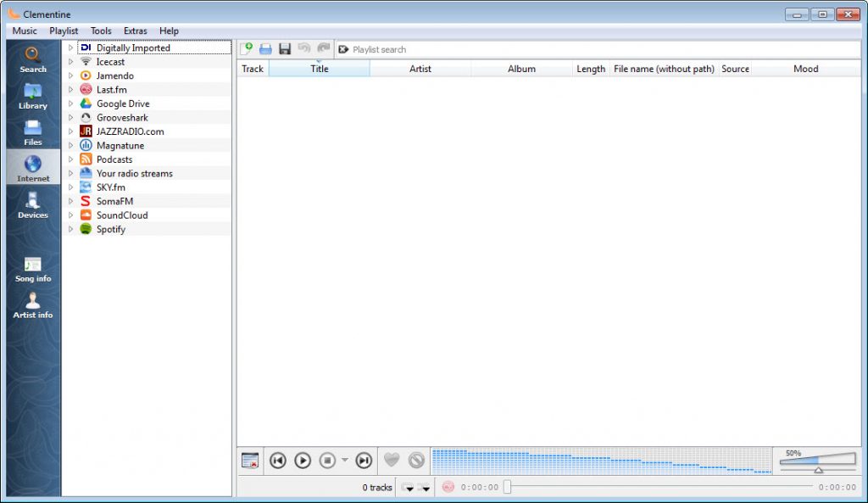Open the Playlist menu
This screenshot has width=868, height=503.
(x=64, y=31)
